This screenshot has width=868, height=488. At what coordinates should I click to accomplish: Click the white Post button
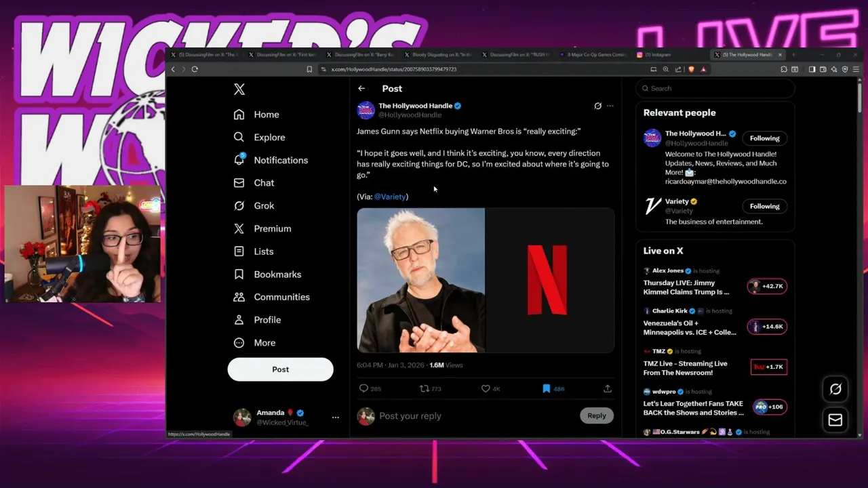[280, 369]
